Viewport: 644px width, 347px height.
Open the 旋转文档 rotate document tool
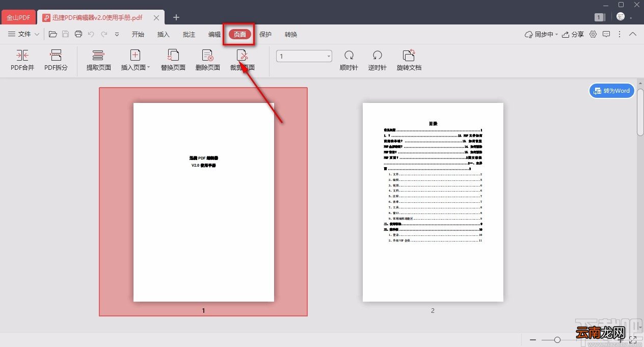[x=409, y=60]
